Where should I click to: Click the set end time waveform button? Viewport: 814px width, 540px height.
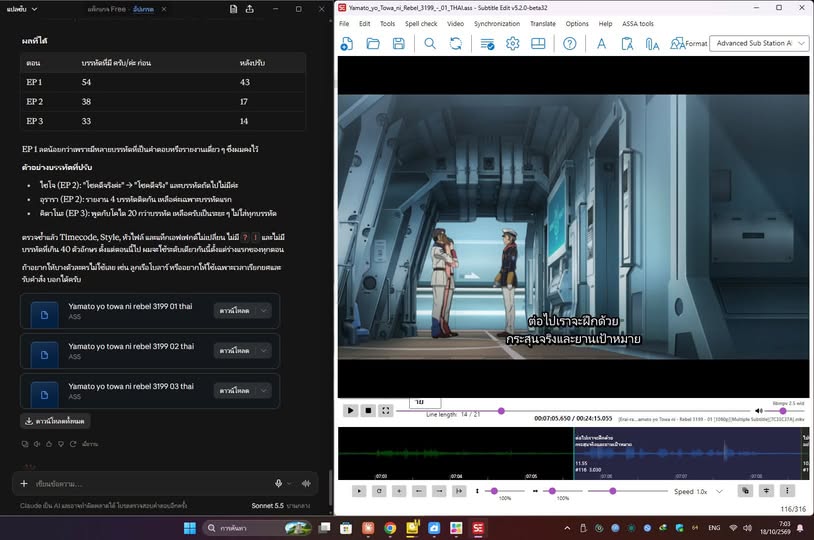coord(439,491)
